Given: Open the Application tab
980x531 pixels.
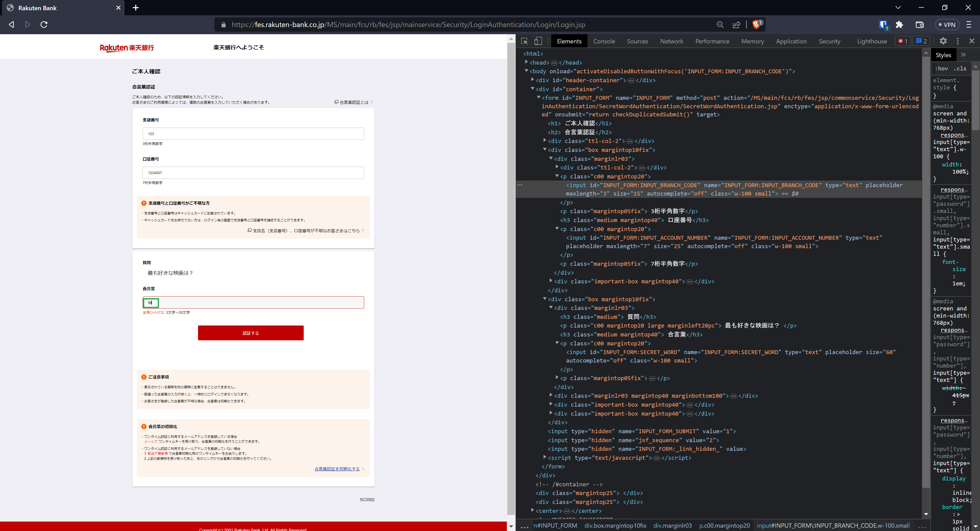Looking at the screenshot, I should (791, 41).
